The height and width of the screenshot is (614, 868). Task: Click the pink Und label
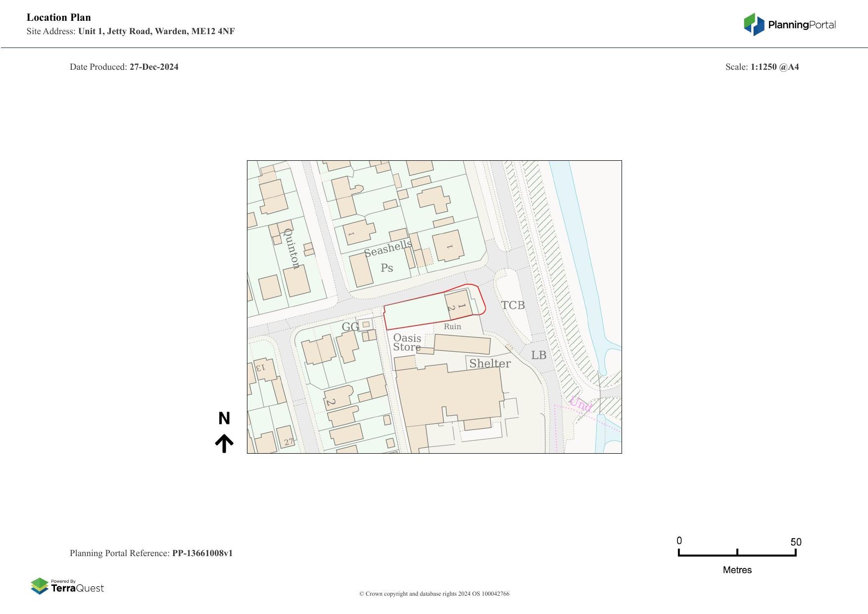580,404
